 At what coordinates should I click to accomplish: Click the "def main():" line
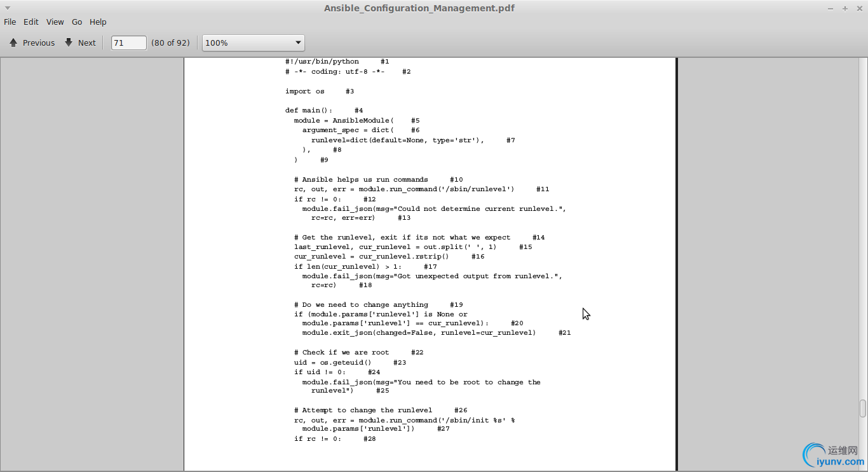click(x=324, y=111)
